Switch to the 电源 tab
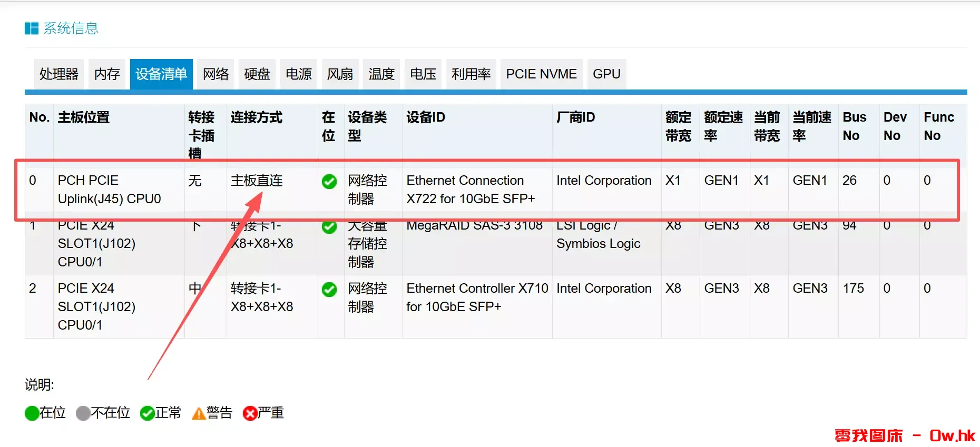Image resolution: width=980 pixels, height=447 pixels. 299,74
